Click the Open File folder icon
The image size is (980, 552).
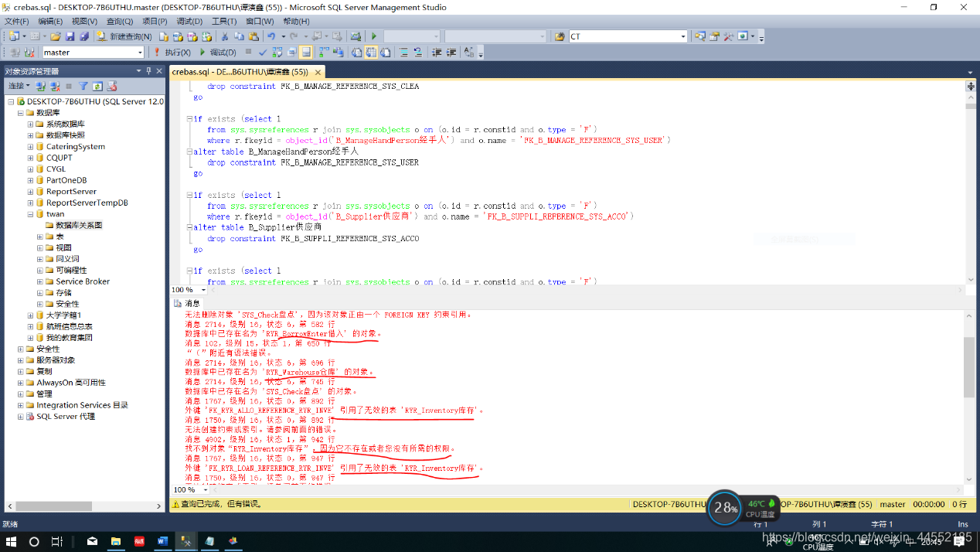[56, 36]
